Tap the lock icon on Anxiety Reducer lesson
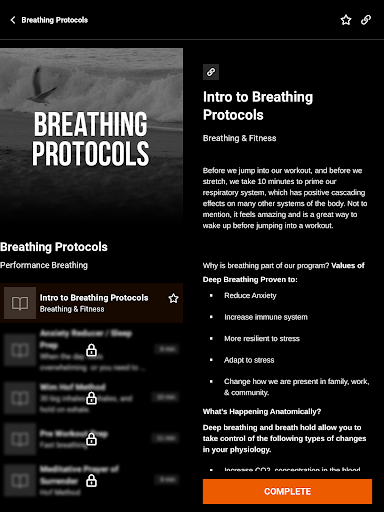 click(92, 350)
